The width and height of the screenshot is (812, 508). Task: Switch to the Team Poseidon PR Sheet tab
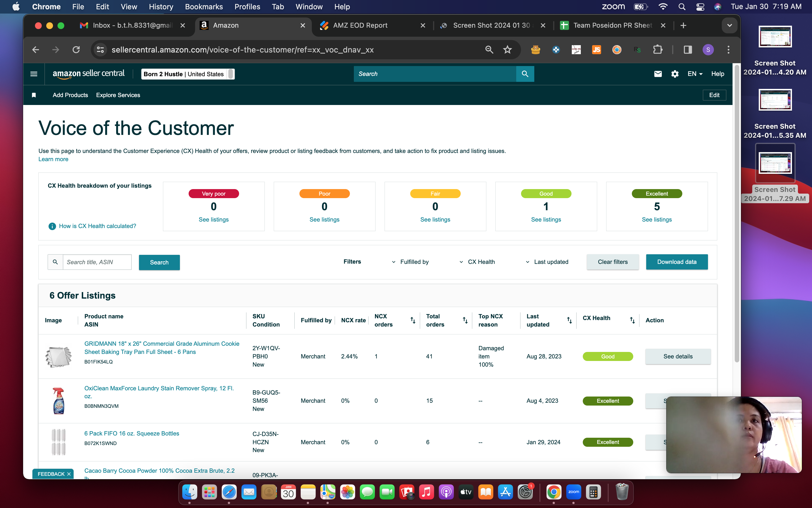pyautogui.click(x=613, y=25)
